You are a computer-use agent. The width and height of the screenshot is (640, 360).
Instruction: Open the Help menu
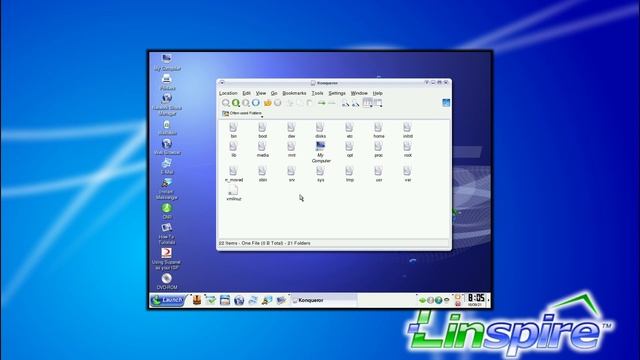(x=378, y=93)
